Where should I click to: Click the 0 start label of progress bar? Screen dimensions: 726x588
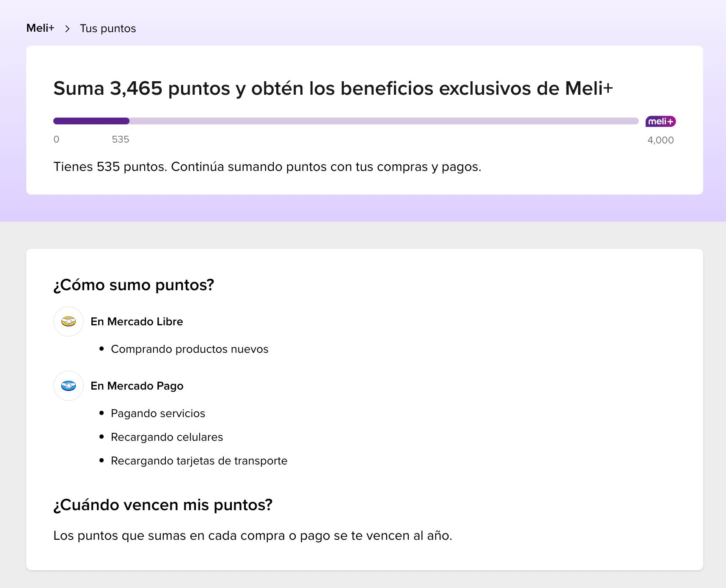(56, 140)
